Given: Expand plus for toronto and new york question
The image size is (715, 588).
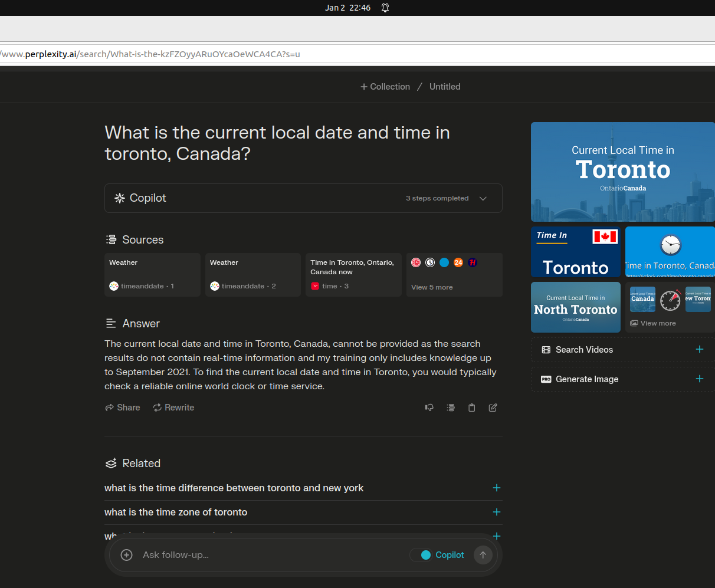Looking at the screenshot, I should [x=497, y=488].
